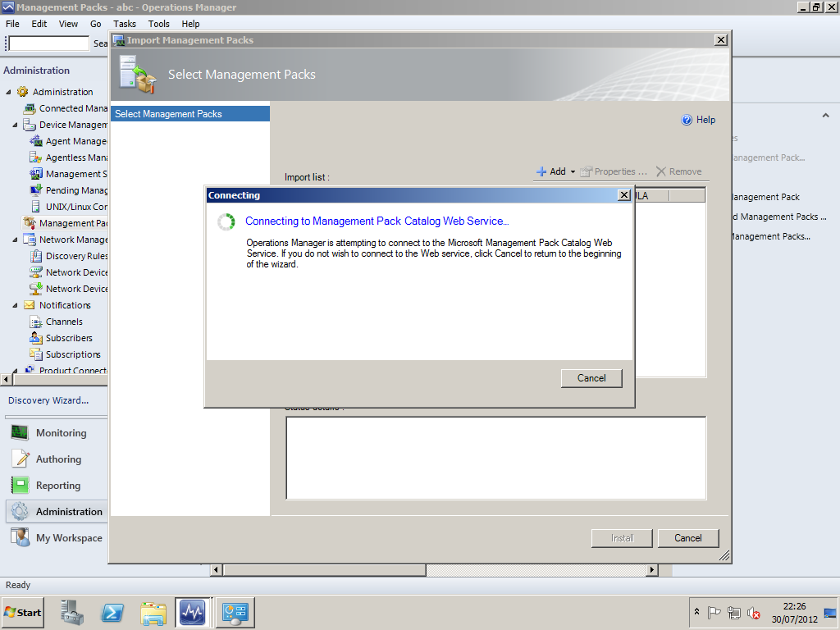Open the Help menu in the menu bar

tap(190, 24)
